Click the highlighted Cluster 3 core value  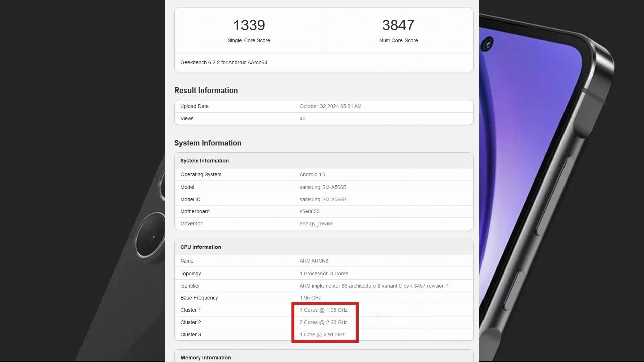(323, 334)
